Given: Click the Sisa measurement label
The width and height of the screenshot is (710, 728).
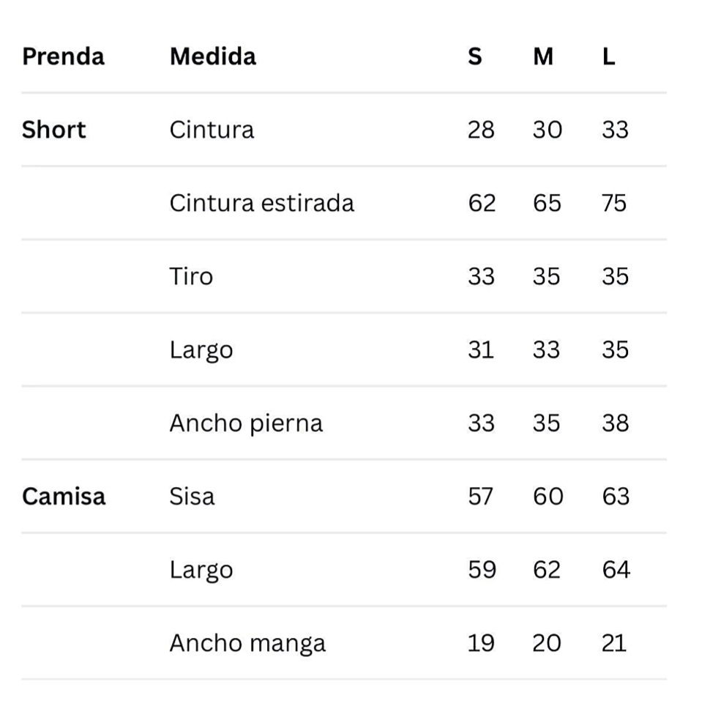Looking at the screenshot, I should (x=192, y=497).
